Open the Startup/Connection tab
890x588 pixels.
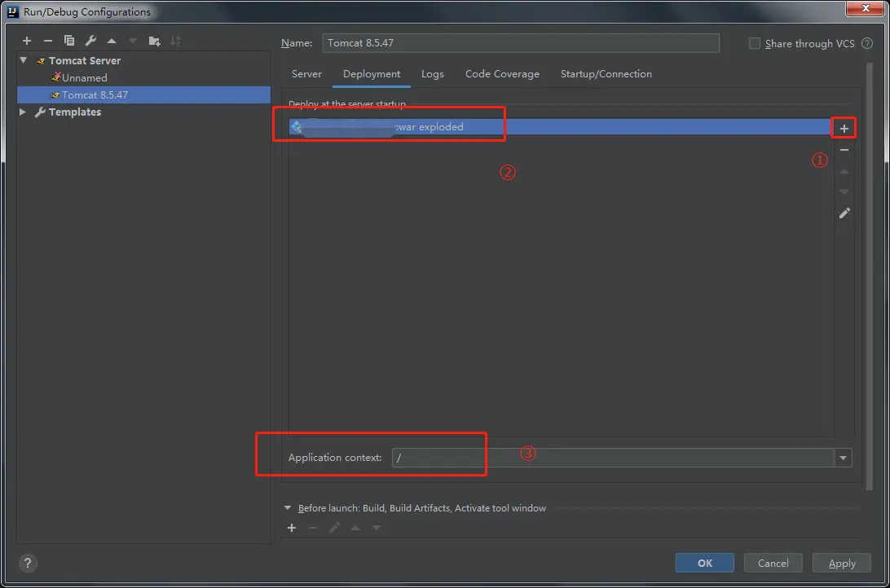coord(606,74)
